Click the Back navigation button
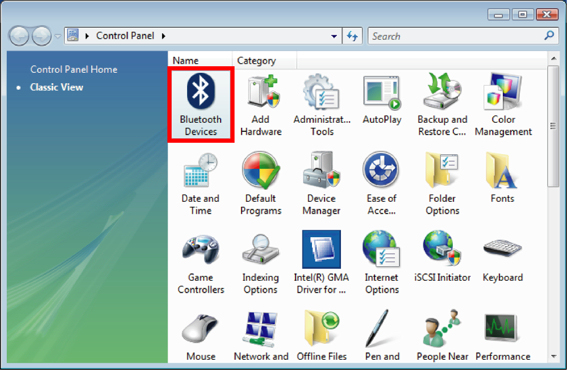 click(19, 36)
